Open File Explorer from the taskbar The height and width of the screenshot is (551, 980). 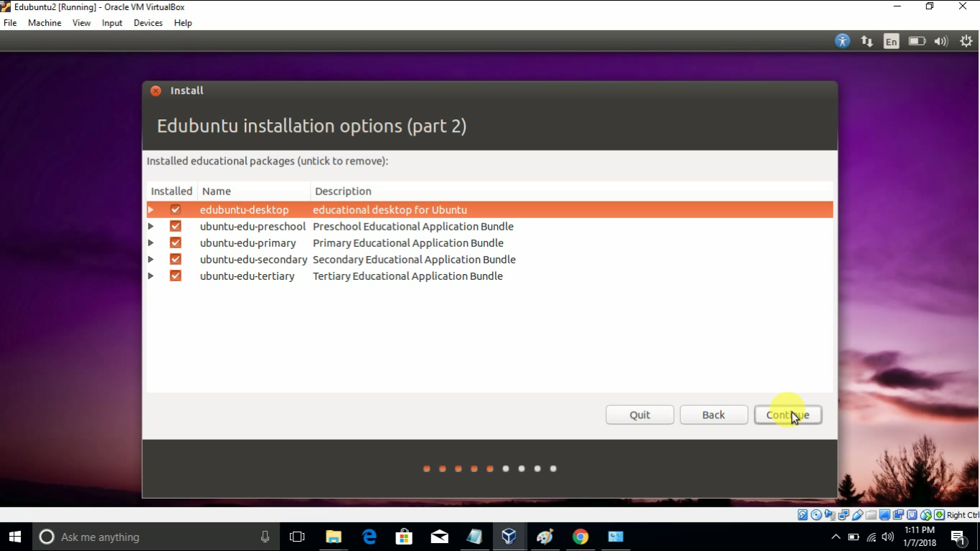pyautogui.click(x=334, y=537)
